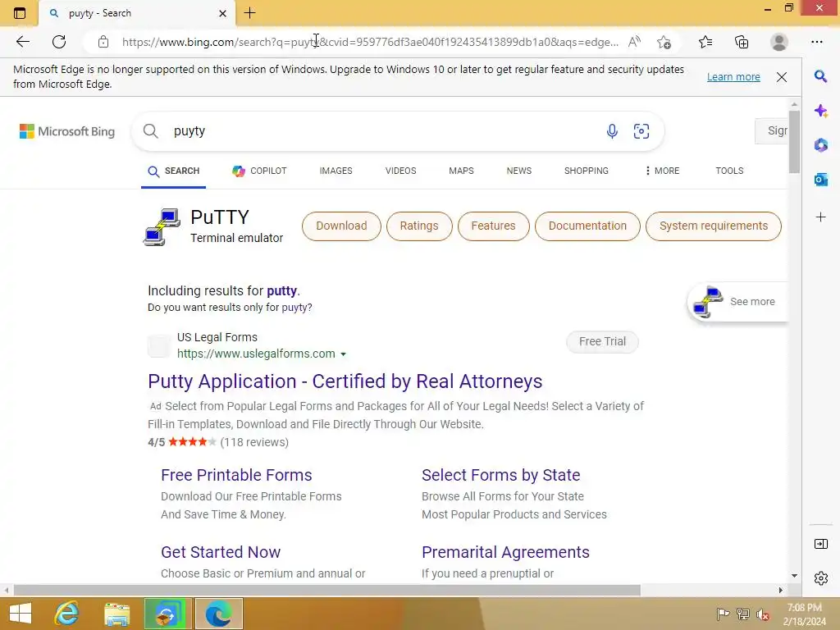Screen dimensions: 840x630
Task: Go to the NEWS tab
Action: 519,171
